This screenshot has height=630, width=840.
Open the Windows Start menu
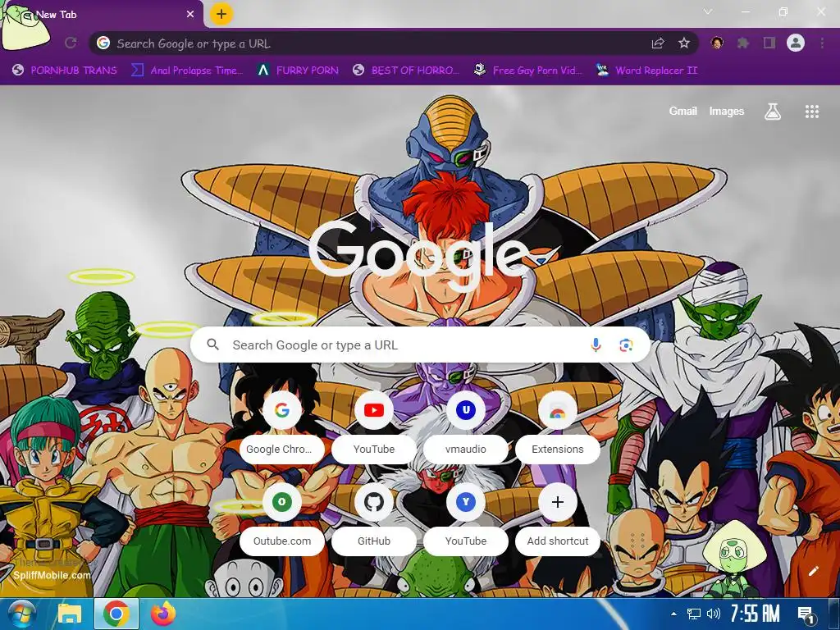click(x=21, y=614)
